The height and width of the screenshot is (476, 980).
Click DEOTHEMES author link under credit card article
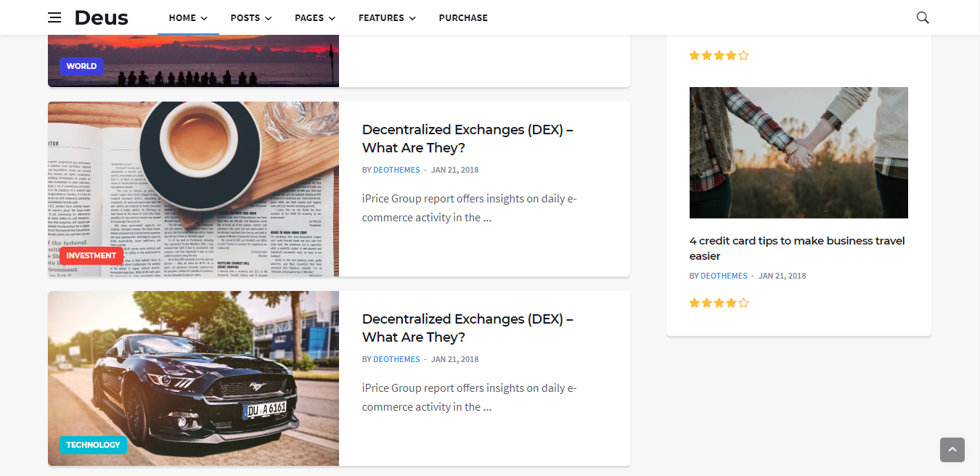pos(723,276)
